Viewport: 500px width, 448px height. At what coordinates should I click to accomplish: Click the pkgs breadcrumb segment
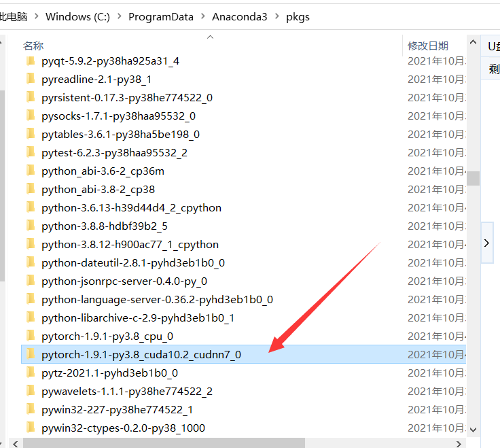(x=298, y=16)
